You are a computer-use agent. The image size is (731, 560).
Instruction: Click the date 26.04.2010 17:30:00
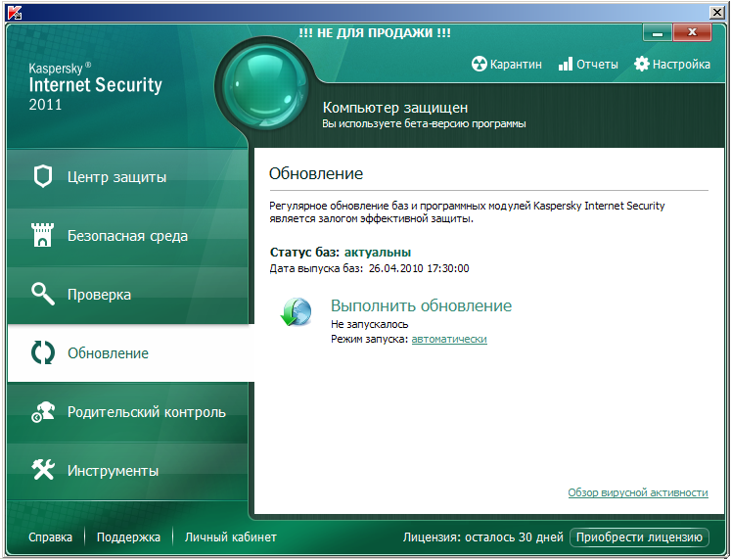pos(419,268)
